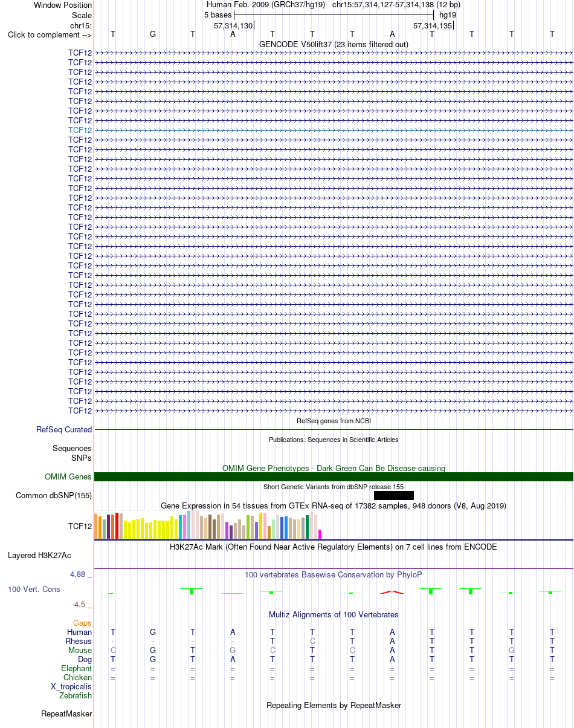The height and width of the screenshot is (728, 574).
Task: Click the Sequences track label
Action: [x=72, y=449]
